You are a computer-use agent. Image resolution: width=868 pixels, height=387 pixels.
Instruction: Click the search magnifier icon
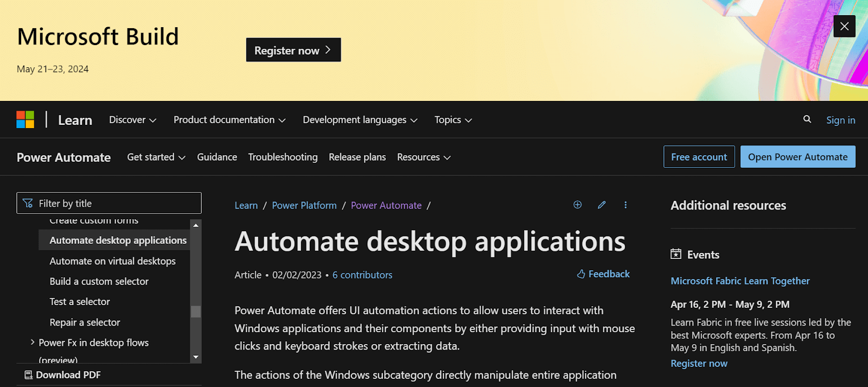(807, 119)
